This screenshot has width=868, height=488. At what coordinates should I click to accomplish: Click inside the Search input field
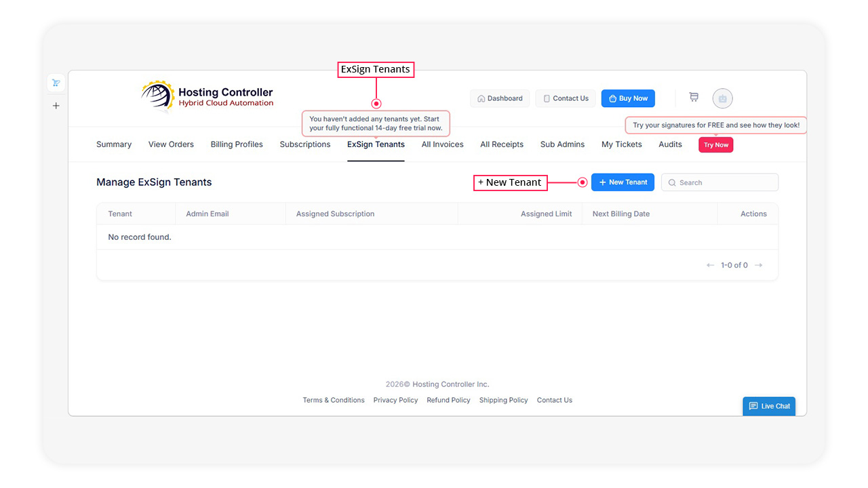[719, 182]
